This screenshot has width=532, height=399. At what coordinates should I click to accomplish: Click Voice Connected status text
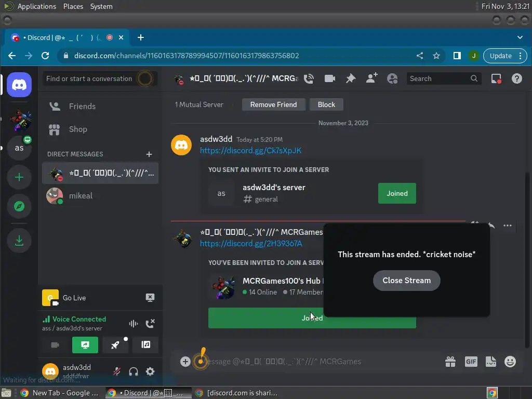[x=79, y=320]
